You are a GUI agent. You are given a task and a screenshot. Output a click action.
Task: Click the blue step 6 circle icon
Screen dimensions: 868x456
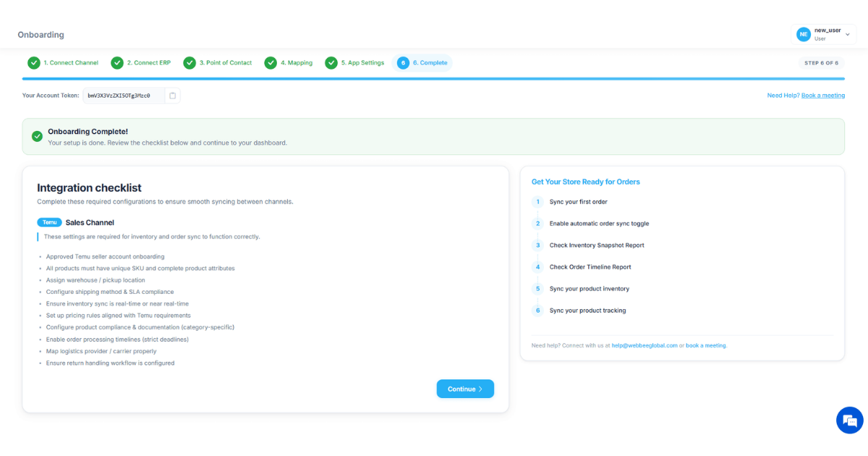click(x=403, y=63)
